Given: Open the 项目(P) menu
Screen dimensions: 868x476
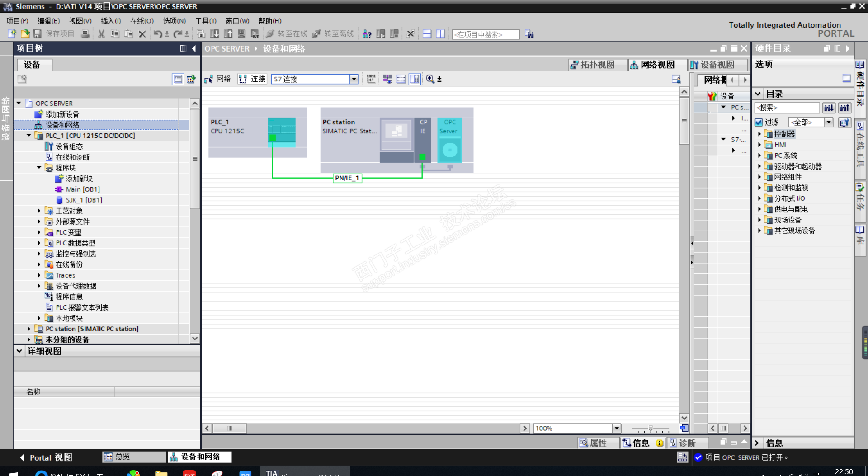Looking at the screenshot, I should pyautogui.click(x=17, y=21).
